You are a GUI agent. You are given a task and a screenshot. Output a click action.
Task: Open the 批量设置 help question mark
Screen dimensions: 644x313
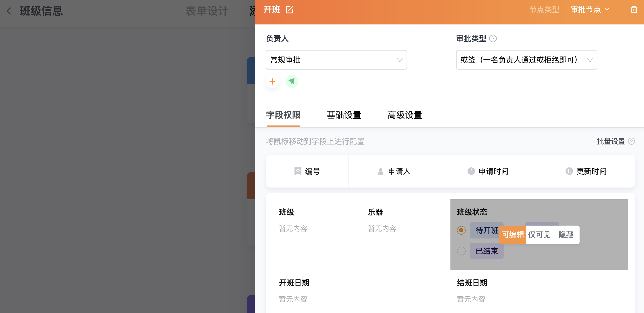(632, 142)
